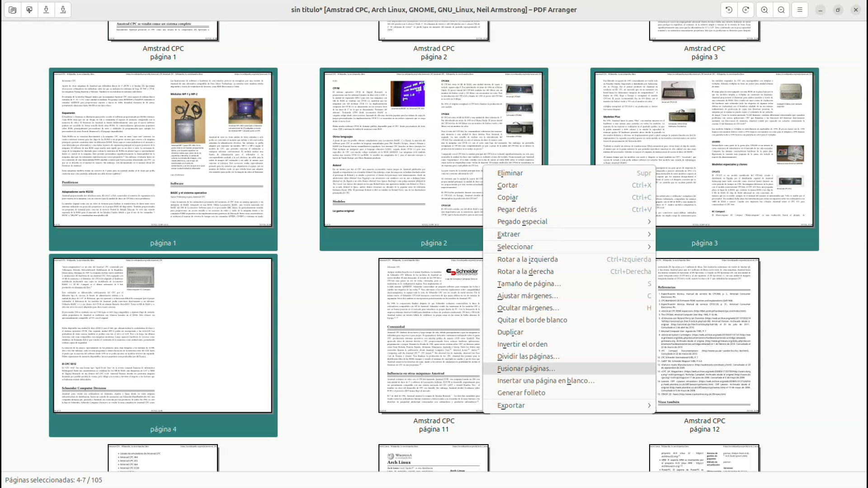Zoom in on page thumbnails
The width and height of the screenshot is (868, 488).
(764, 9)
